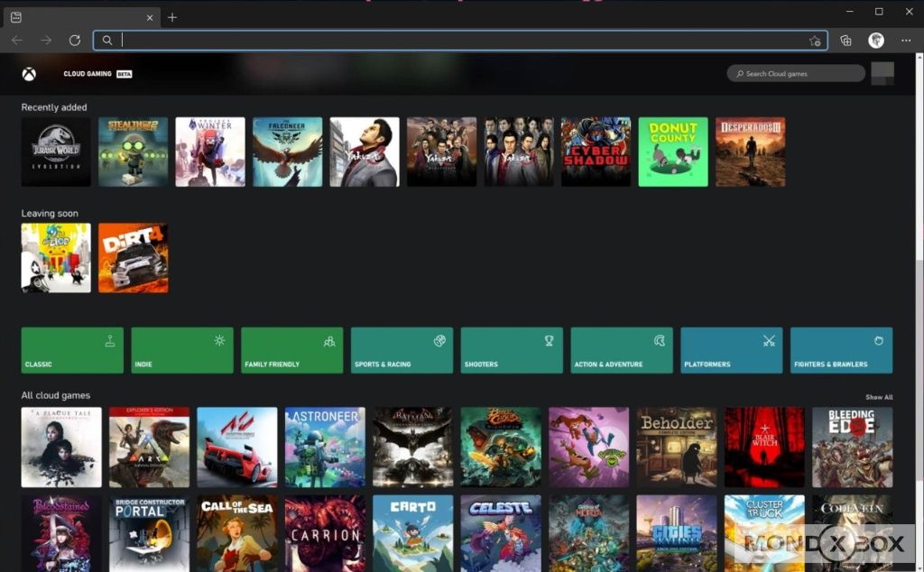Screen dimensions: 924x572
Task: Open the Jurassic World Evolution game tile
Action: [56, 152]
